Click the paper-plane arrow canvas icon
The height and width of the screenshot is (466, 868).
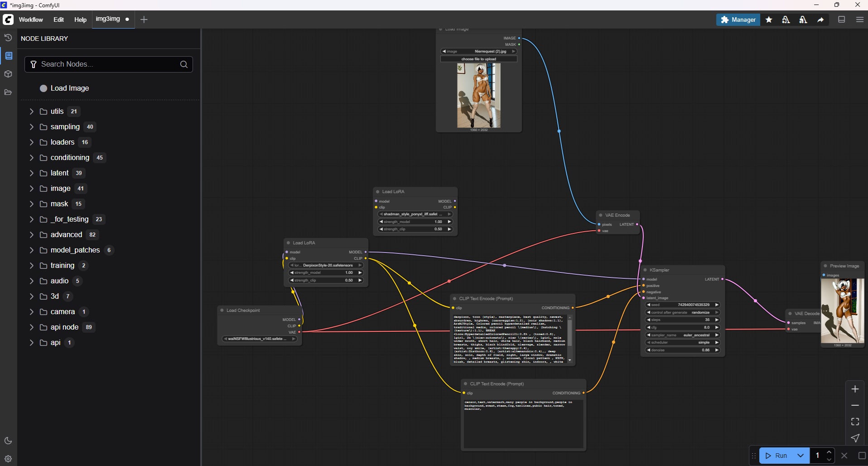(855, 438)
